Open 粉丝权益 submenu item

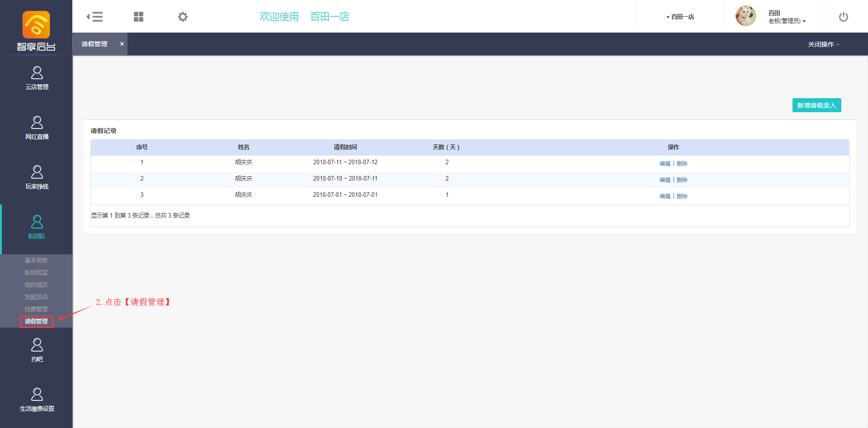[36, 272]
